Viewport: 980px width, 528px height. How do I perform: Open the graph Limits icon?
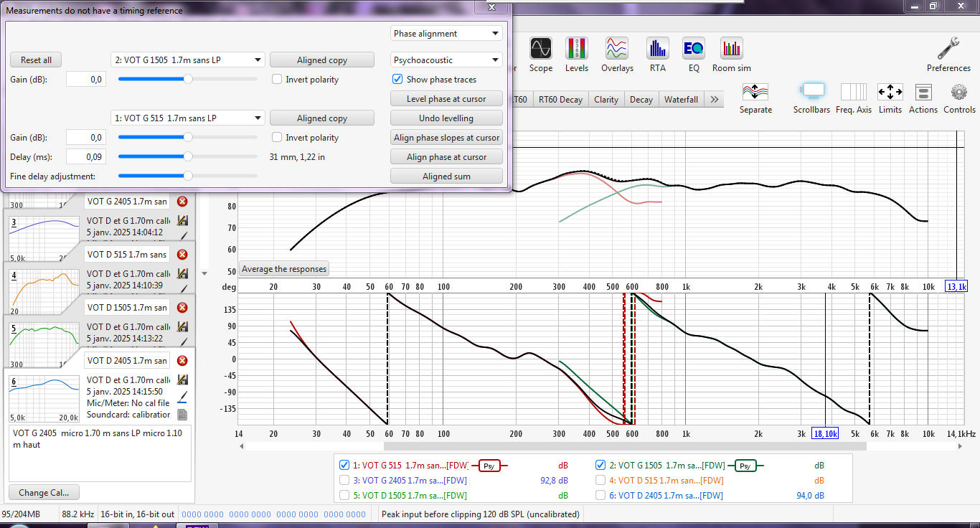(x=890, y=92)
